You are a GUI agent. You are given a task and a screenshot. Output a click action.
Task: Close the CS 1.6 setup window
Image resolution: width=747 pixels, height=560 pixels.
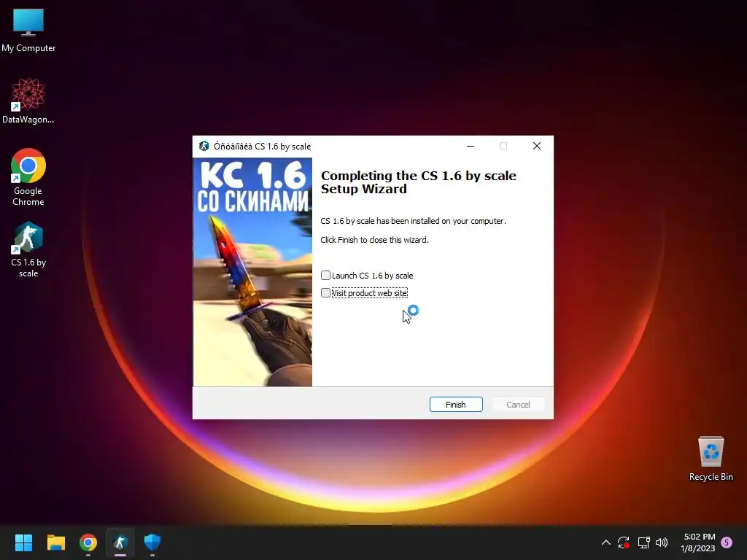coord(537,146)
